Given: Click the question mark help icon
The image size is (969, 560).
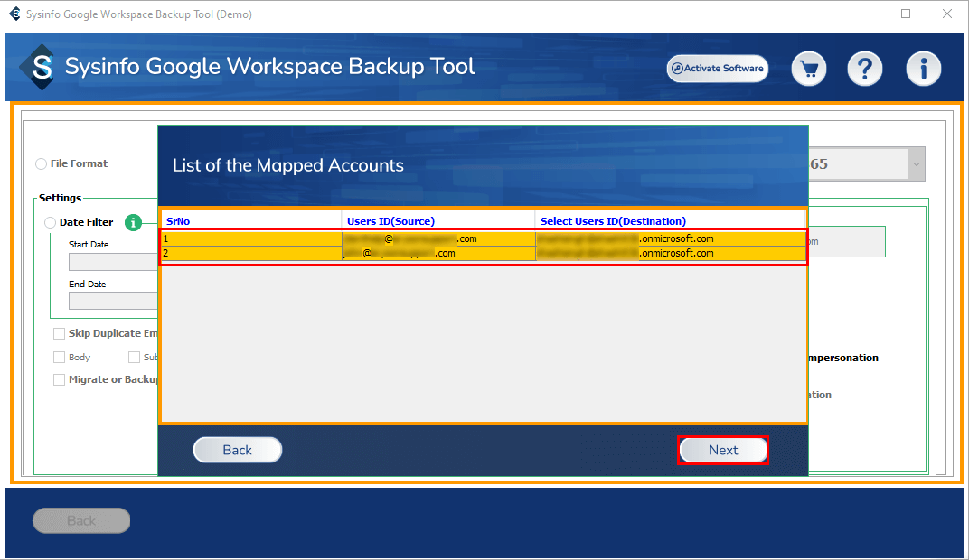Looking at the screenshot, I should pyautogui.click(x=864, y=69).
